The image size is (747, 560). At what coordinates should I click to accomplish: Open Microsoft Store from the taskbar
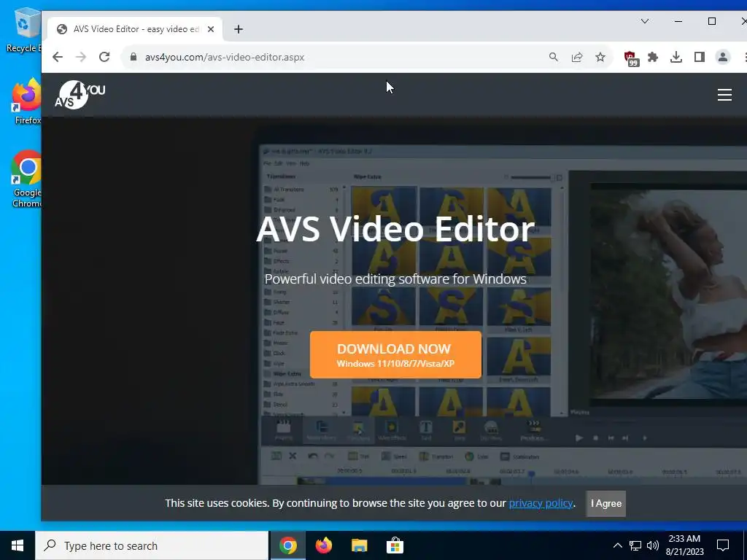[x=395, y=545]
